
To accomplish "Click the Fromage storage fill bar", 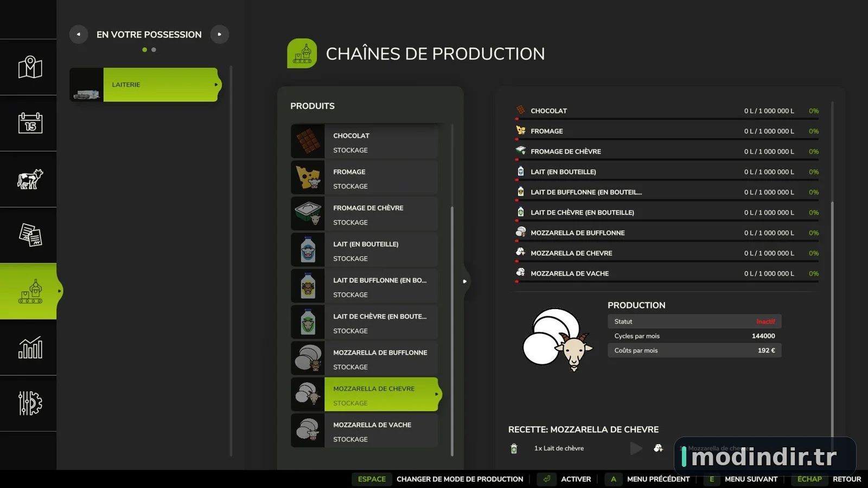I will point(667,139).
